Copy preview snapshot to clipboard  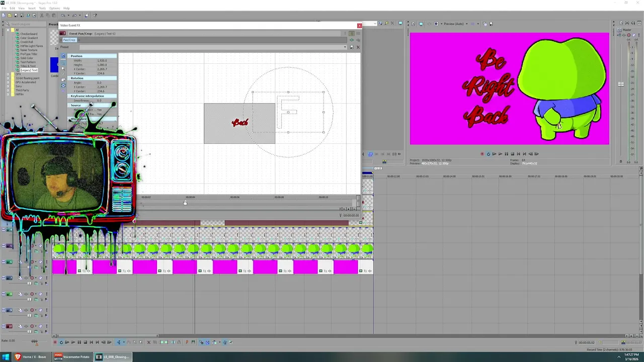tap(485, 24)
